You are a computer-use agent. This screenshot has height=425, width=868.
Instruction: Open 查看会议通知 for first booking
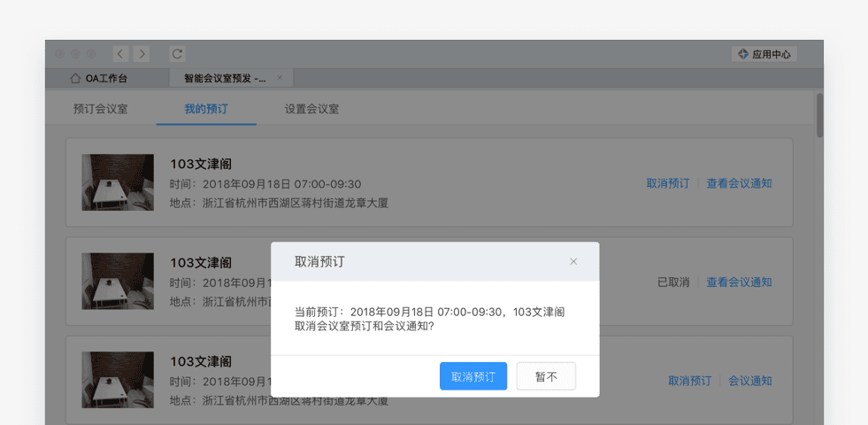pos(739,183)
